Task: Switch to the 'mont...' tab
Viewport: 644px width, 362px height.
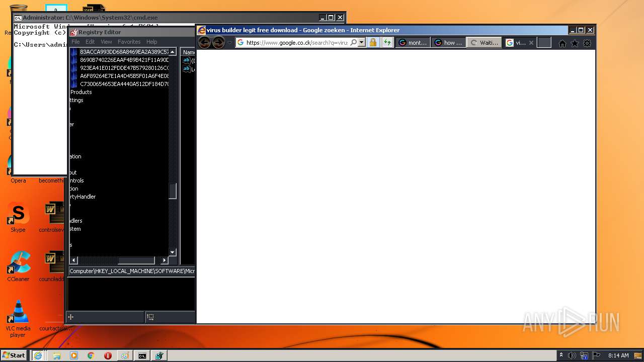Action: 413,43
